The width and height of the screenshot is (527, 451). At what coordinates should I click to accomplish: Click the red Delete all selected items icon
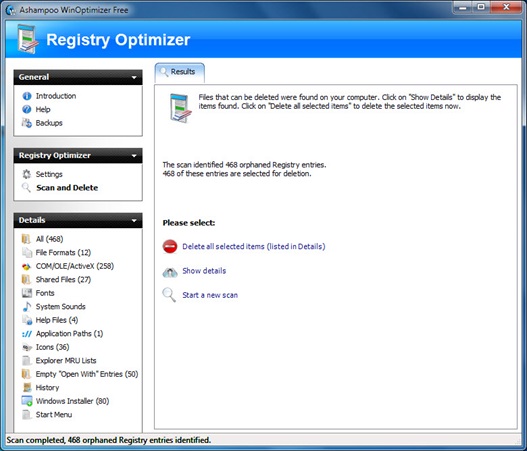(x=170, y=246)
